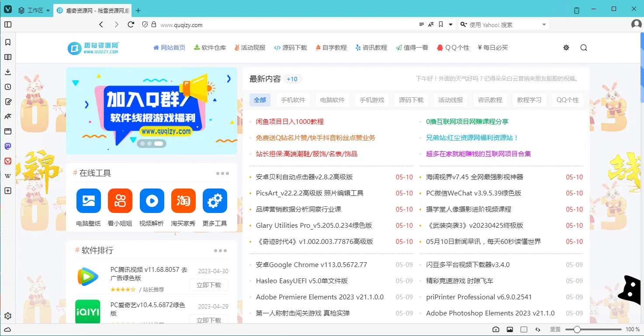Capture a page screenshot with the camera icon
This screenshot has width=644, height=336.
point(495,329)
